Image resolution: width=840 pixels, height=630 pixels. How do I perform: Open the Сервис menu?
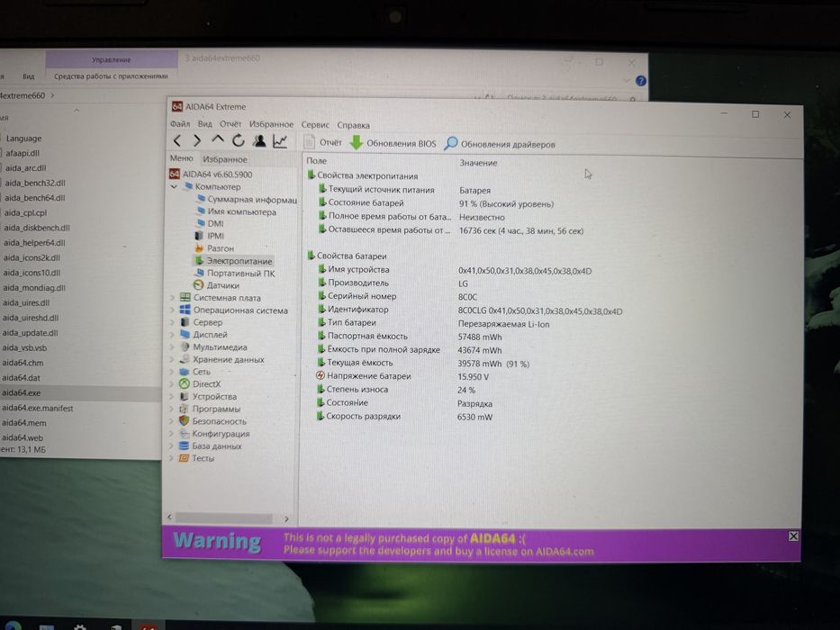click(x=315, y=125)
